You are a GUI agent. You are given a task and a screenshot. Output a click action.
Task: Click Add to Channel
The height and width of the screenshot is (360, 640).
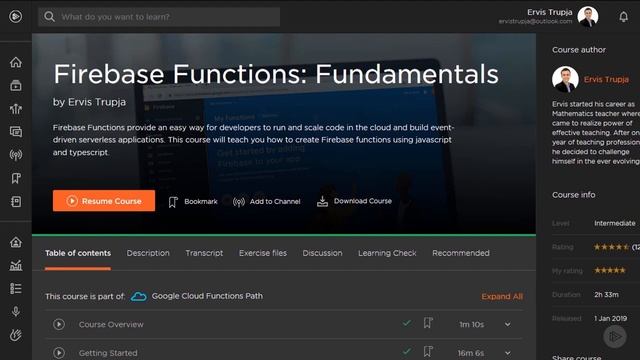pyautogui.click(x=267, y=202)
